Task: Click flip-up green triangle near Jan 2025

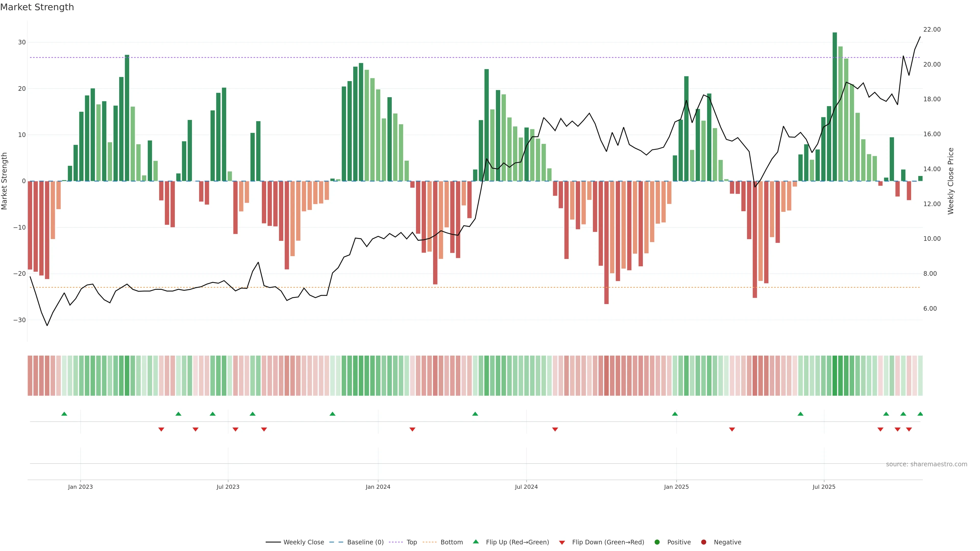Action: click(x=675, y=414)
